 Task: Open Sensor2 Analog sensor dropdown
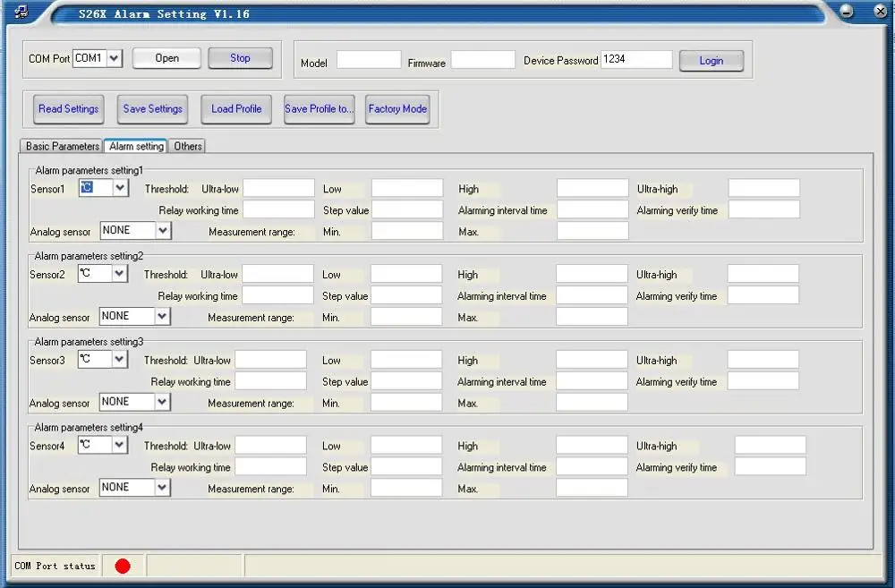click(x=162, y=316)
